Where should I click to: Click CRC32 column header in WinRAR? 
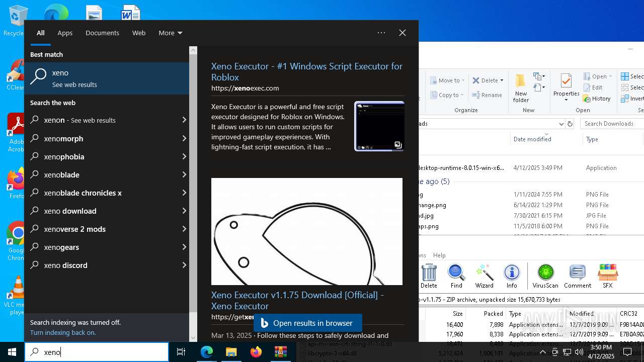629,314
